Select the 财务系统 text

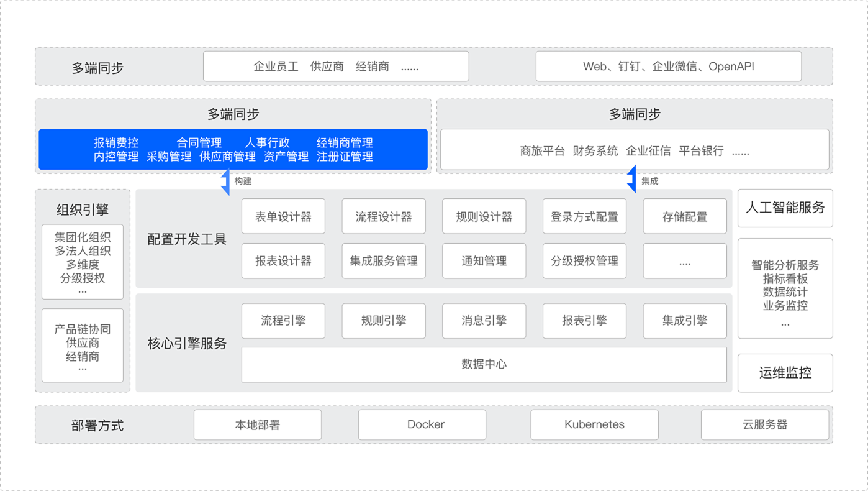(x=595, y=151)
